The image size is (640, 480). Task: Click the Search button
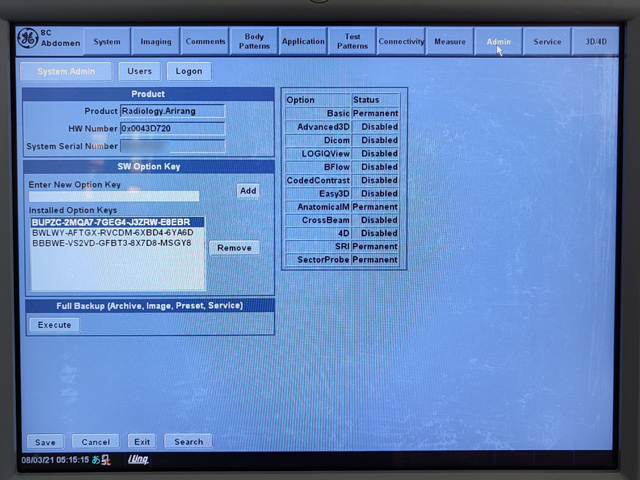[189, 441]
